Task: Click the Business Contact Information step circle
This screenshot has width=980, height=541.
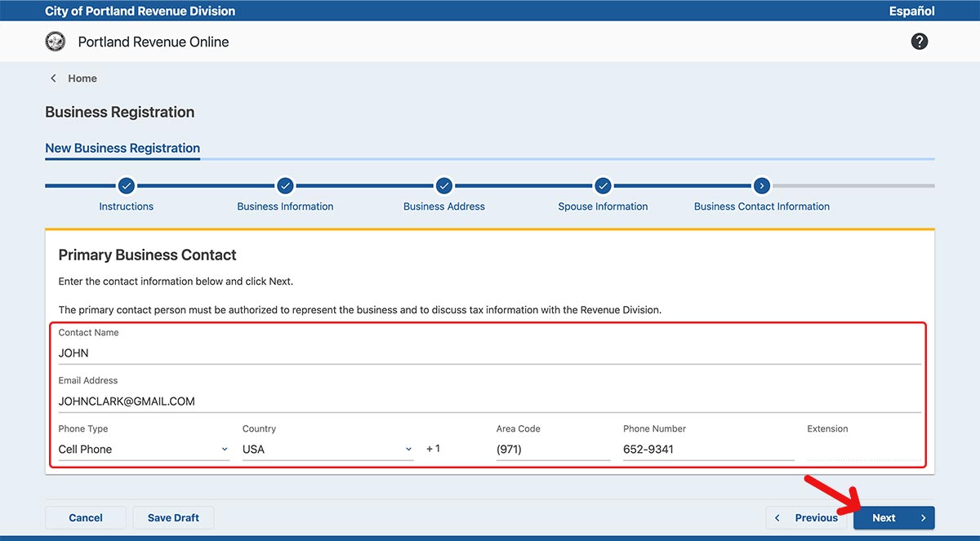Action: point(761,186)
